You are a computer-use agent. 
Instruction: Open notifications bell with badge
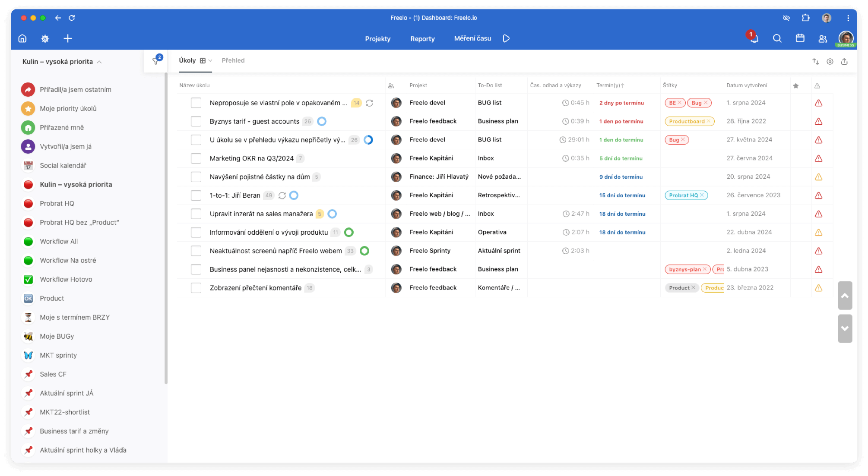[x=754, y=38]
